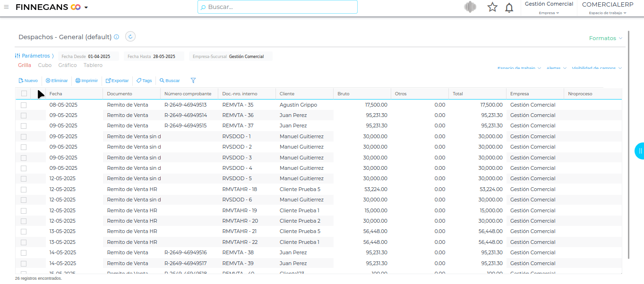Sort by the Documento column header
Image resolution: width=644 pixels, height=284 pixels.
[132, 93]
